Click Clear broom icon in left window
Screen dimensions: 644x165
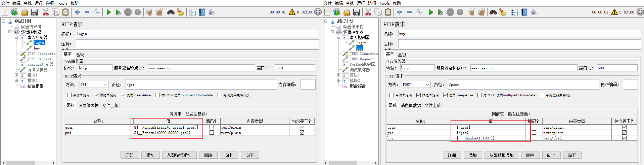(x=149, y=12)
